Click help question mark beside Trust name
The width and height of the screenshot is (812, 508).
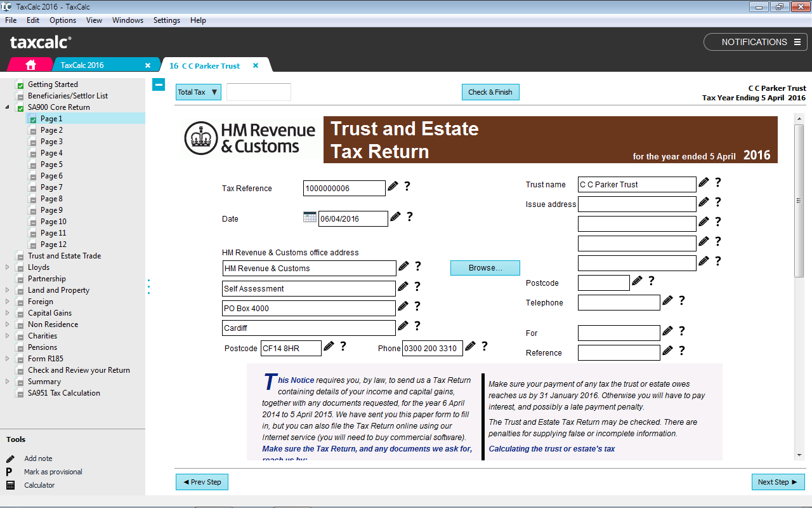coord(718,183)
